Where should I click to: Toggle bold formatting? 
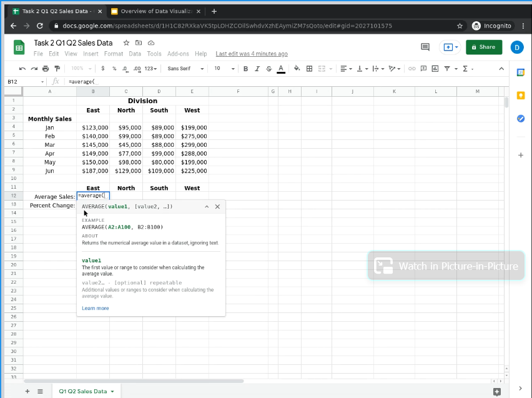click(245, 69)
